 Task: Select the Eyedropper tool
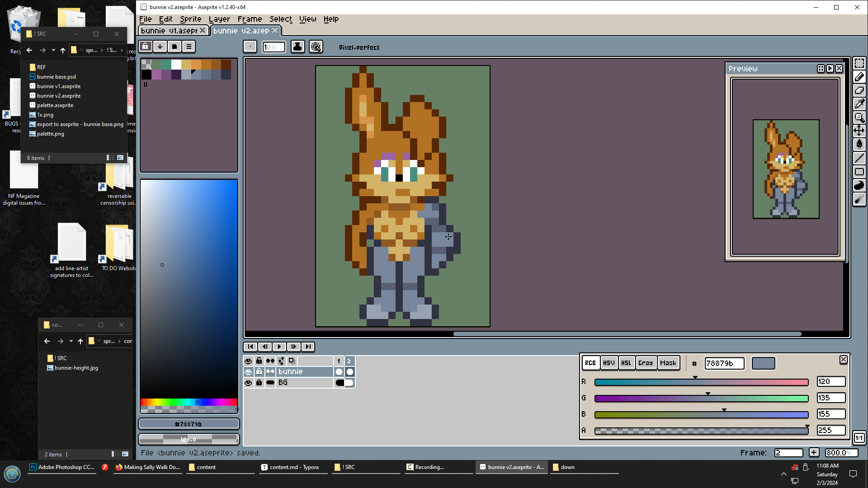pos(859,104)
